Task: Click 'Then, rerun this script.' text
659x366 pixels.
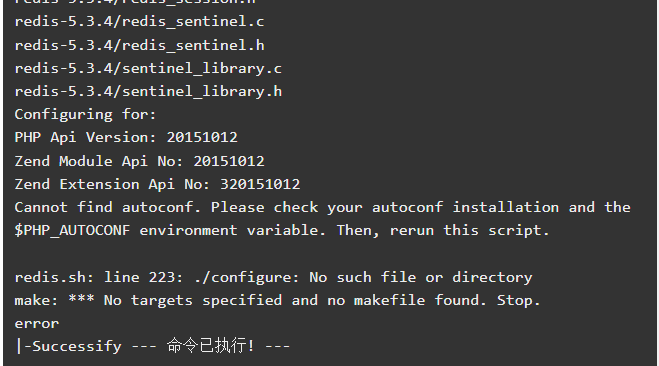Action: pos(443,230)
